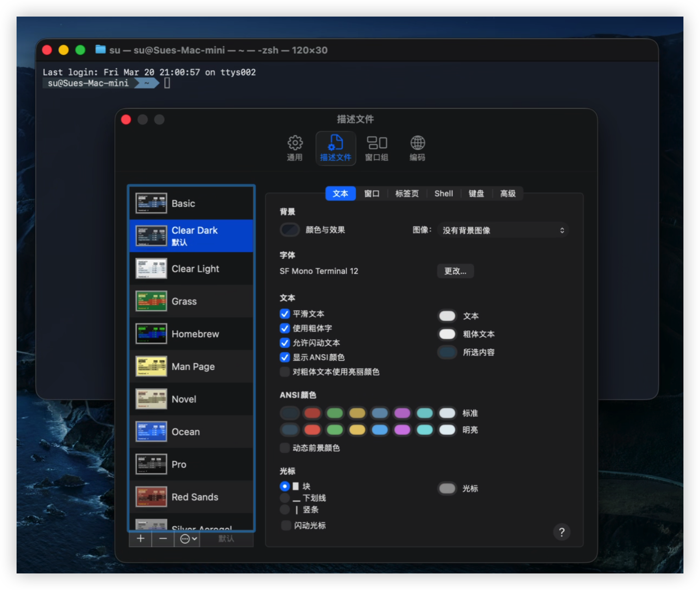This screenshot has width=700, height=590.
Task: Uncheck the 平滑文本 checkbox
Action: tap(285, 314)
